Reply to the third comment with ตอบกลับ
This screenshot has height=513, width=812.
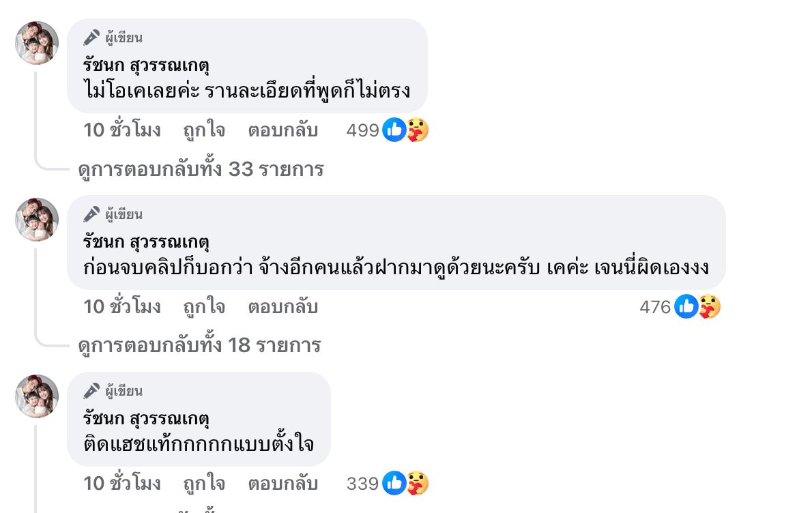click(x=282, y=484)
